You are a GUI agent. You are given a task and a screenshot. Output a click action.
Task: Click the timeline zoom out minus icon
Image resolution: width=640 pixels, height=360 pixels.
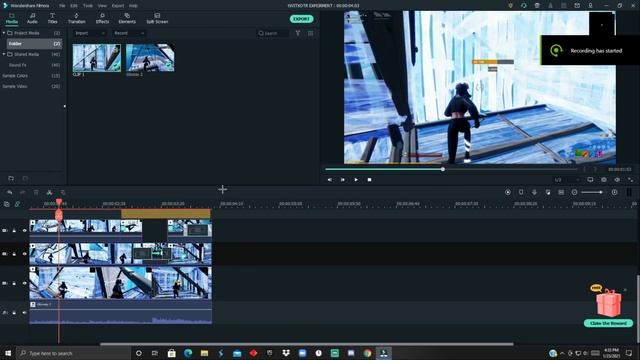click(574, 192)
